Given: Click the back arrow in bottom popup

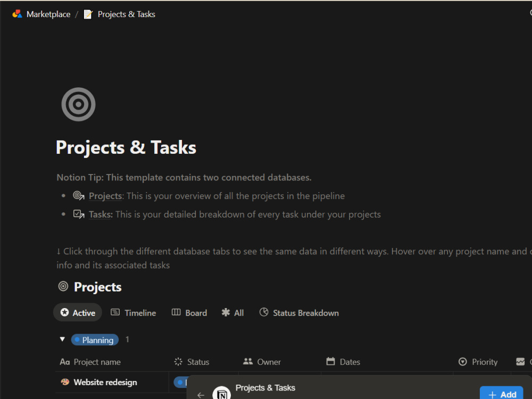Looking at the screenshot, I should [x=201, y=395].
